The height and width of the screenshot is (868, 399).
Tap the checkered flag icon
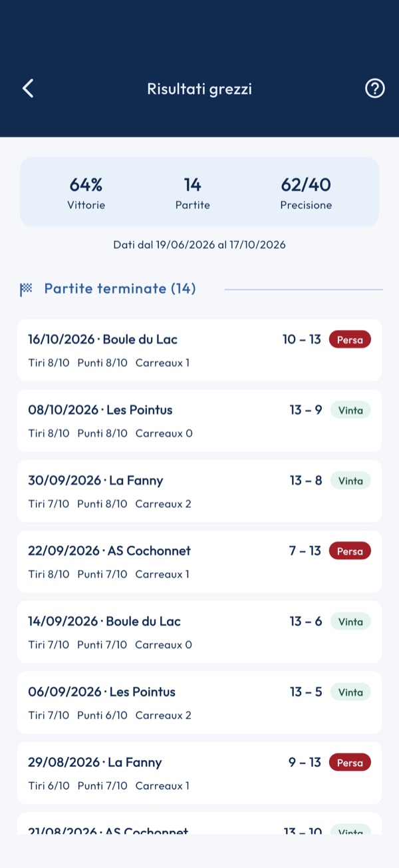(26, 289)
